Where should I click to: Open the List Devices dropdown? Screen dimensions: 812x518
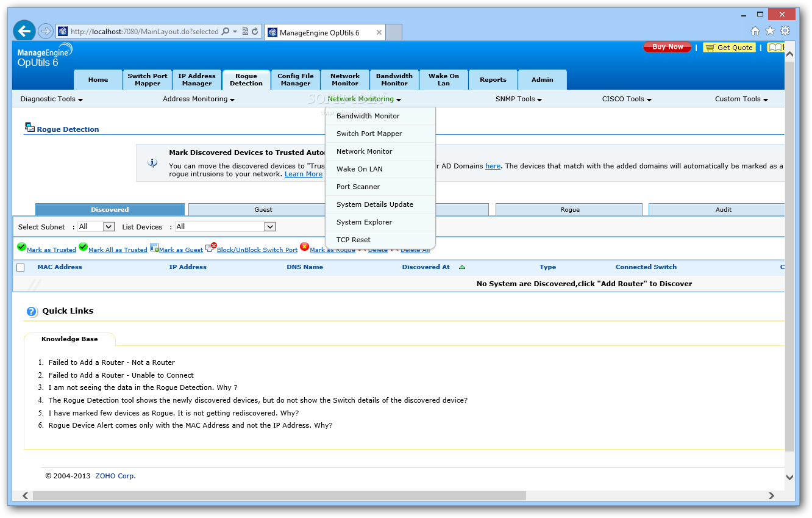tap(225, 226)
